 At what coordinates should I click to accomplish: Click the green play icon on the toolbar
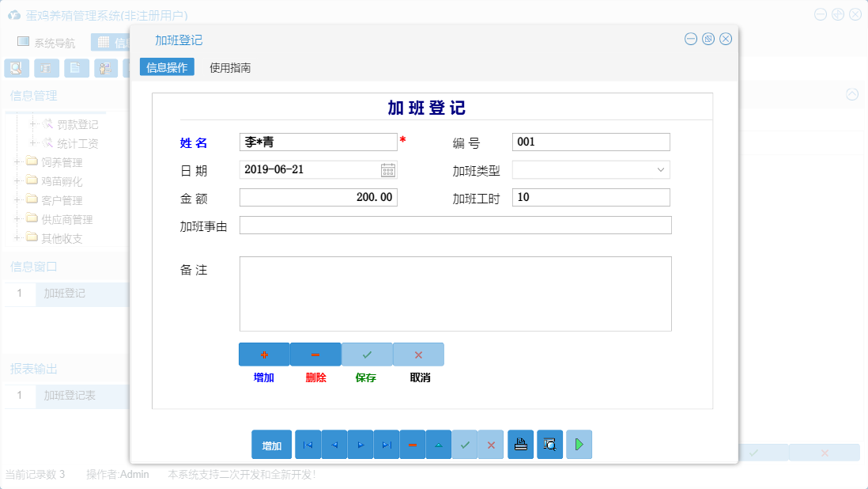coord(579,444)
